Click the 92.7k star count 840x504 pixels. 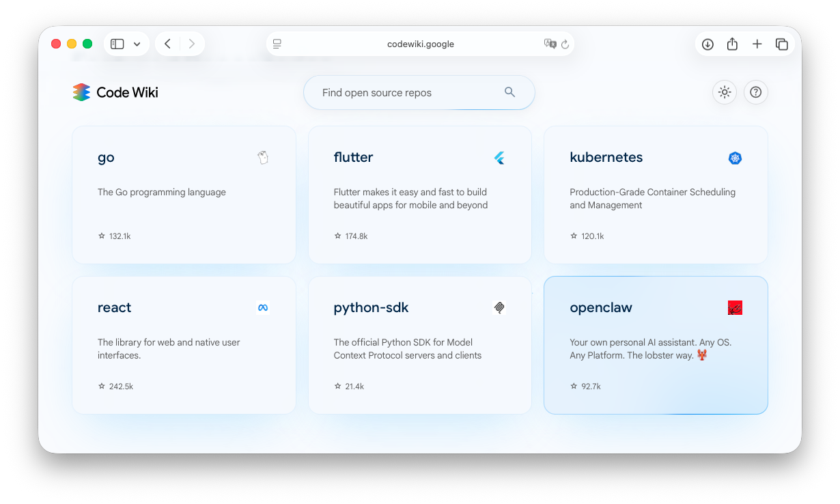coord(591,387)
